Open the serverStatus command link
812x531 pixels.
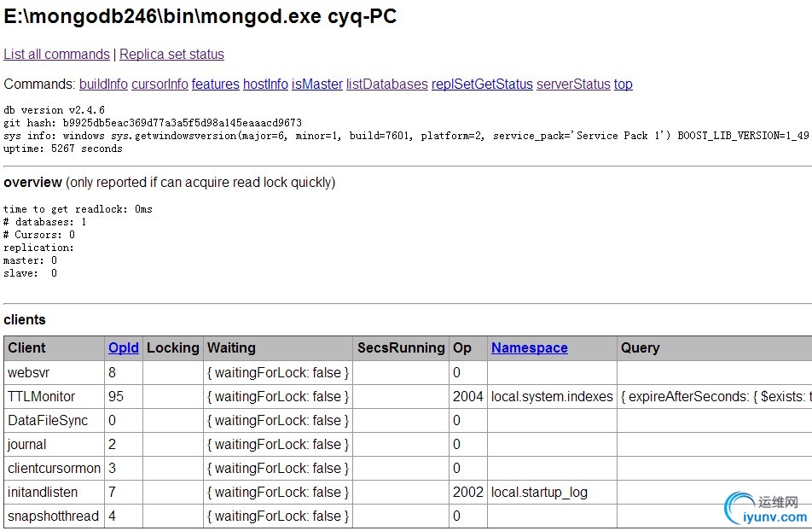[x=573, y=85]
